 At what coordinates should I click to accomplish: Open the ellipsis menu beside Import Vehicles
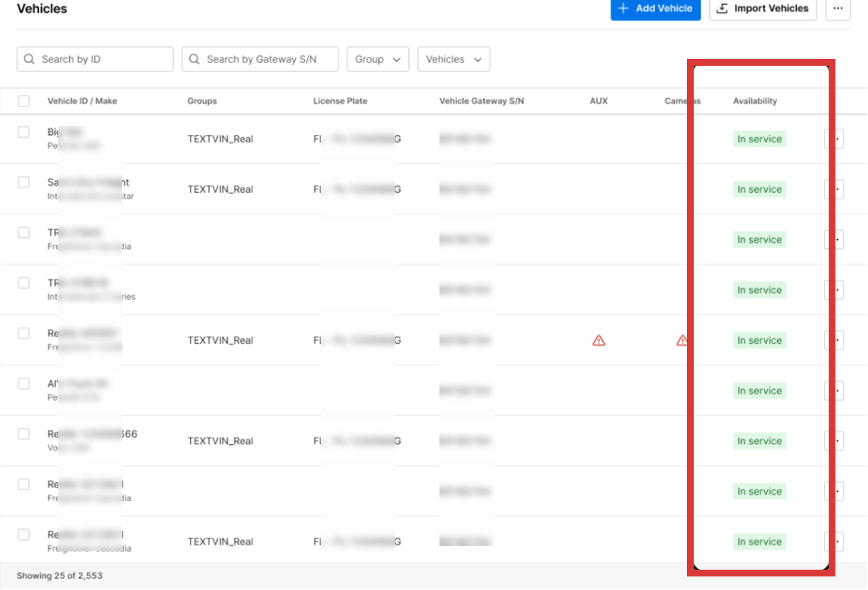pos(837,9)
